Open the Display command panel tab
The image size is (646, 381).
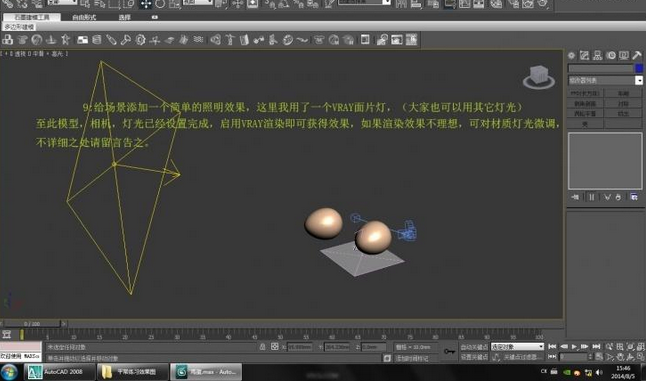click(624, 55)
